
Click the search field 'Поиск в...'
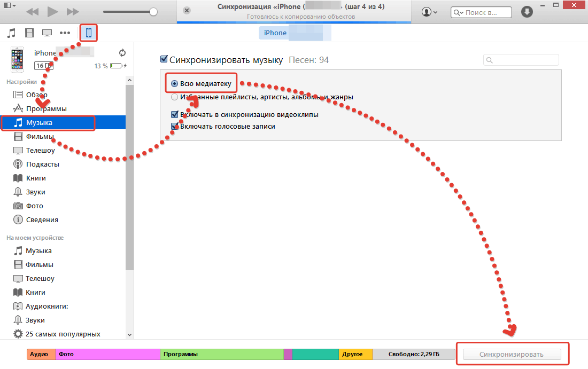[481, 12]
